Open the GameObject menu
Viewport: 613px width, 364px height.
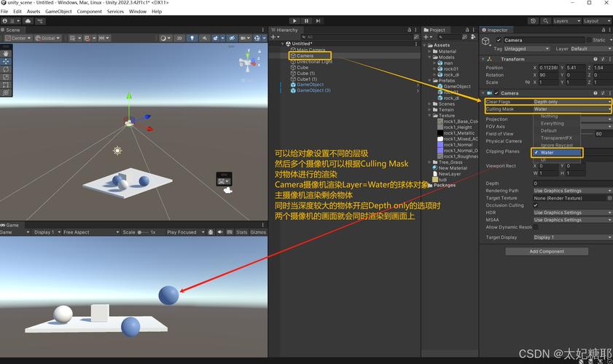[58, 12]
